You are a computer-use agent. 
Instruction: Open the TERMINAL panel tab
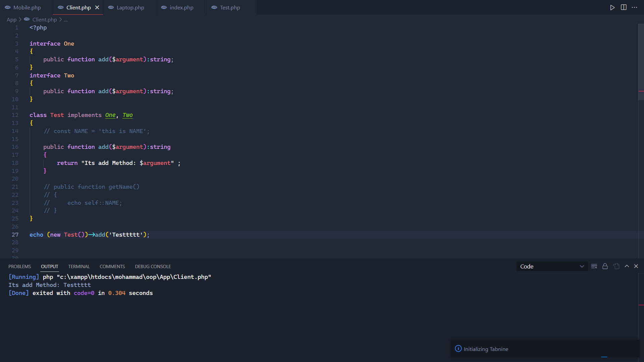(79, 266)
